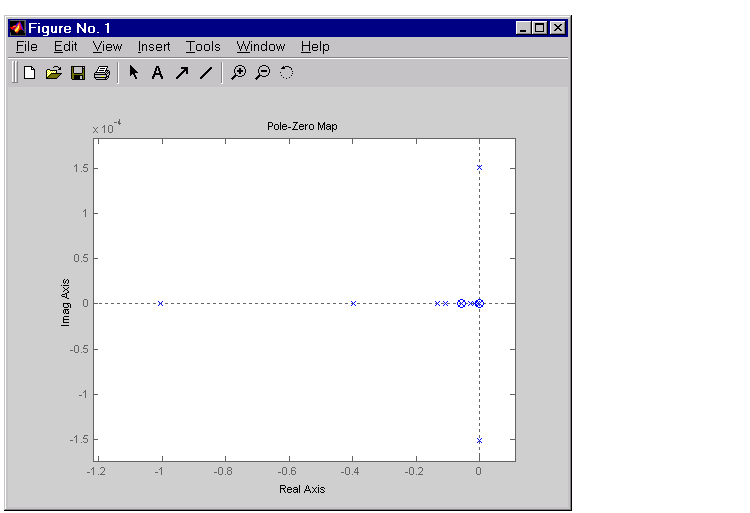Print the figure using the printer icon

click(x=101, y=72)
